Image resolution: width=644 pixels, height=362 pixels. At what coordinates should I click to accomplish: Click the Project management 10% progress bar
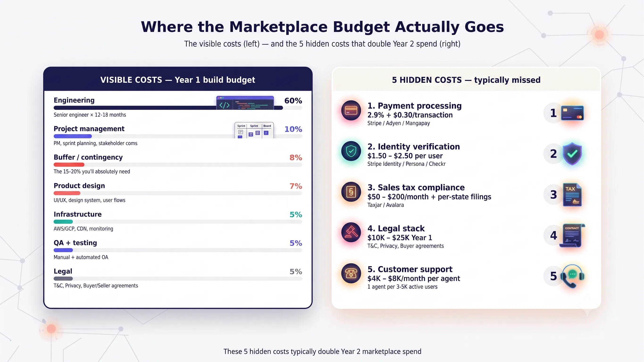[x=178, y=136]
